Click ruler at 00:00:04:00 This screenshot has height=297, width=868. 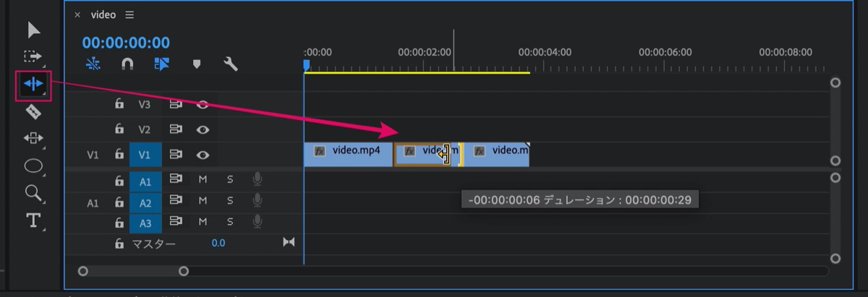click(545, 52)
